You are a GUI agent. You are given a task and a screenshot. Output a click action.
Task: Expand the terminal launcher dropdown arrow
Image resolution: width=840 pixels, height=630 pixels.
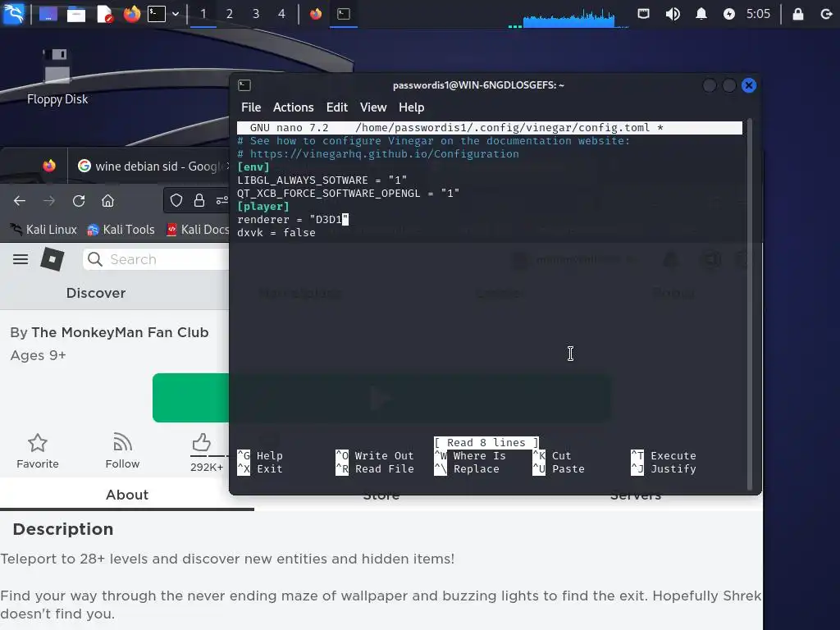click(176, 14)
